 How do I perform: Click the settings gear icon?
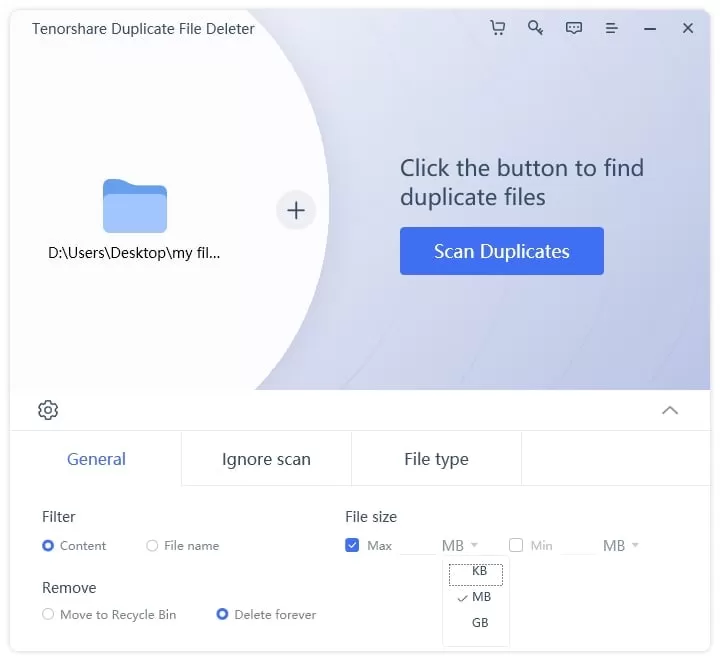coord(48,410)
